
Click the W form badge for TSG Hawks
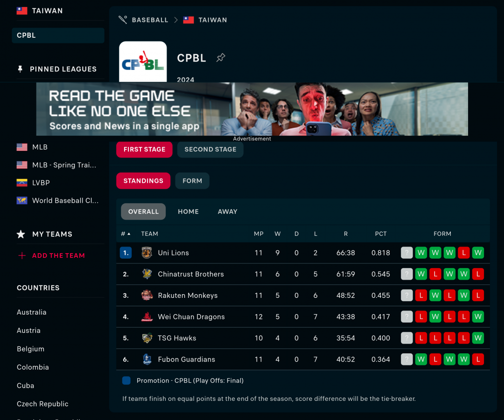tap(478, 338)
